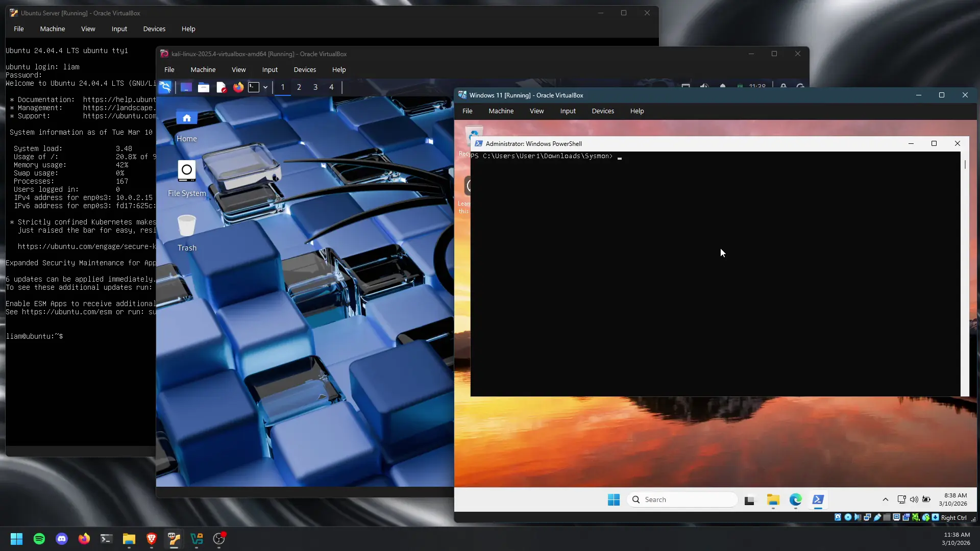Open Help menu in Ubuntu Server window

(x=188, y=29)
